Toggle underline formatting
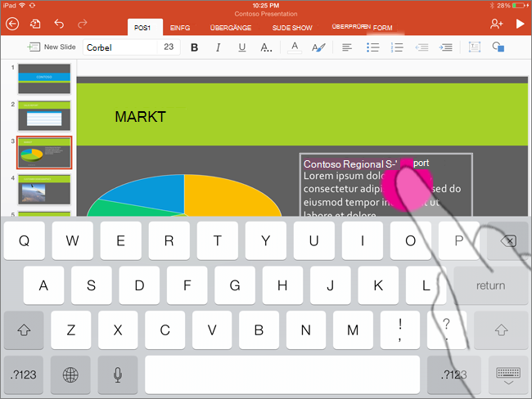 click(242, 47)
